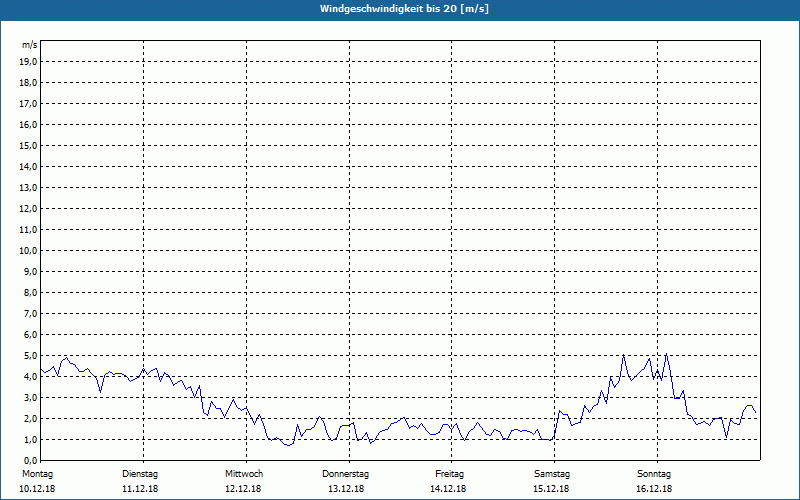Screen dimensions: 800x500
Task: Click the 3,0 axis label
Action: (30, 397)
